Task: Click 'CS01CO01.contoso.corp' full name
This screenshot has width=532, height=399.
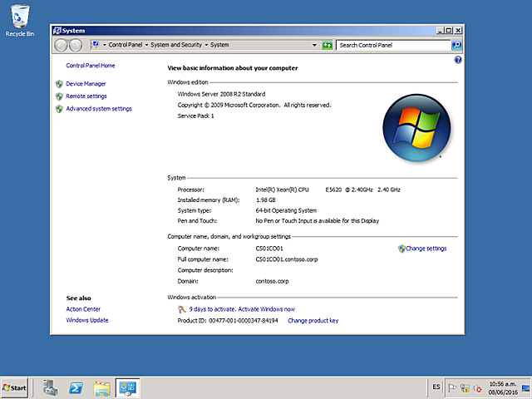Action: point(286,259)
